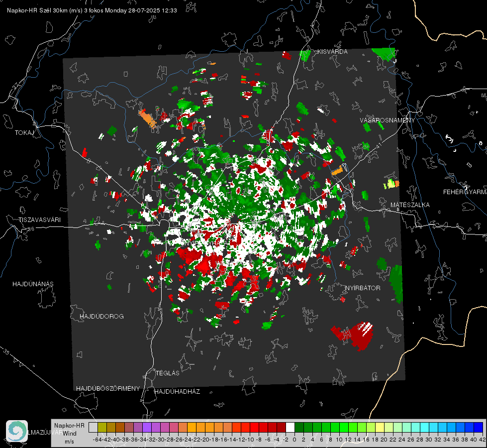
Task: Click the elongated orange echo northwest of center
Action: pyautogui.click(x=147, y=119)
